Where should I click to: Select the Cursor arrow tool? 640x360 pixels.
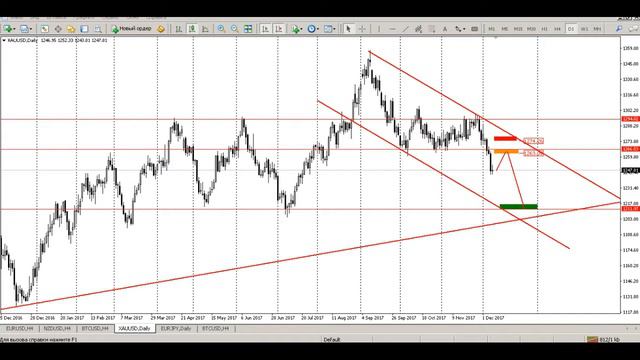[348, 29]
